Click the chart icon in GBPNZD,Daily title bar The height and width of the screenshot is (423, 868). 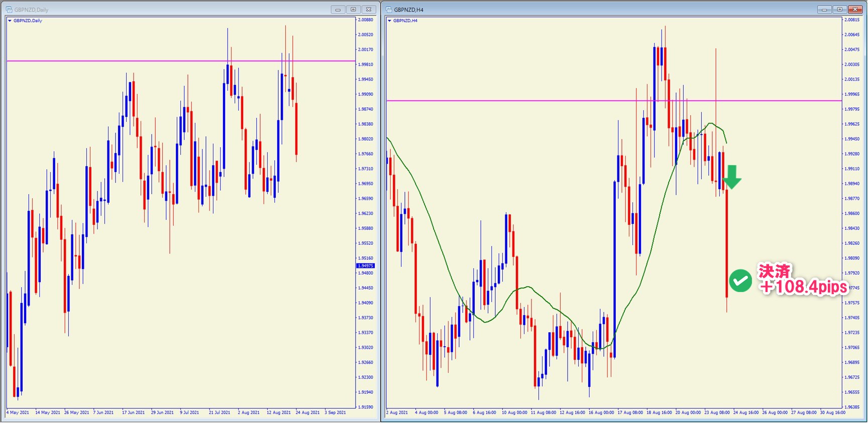coord(9,10)
